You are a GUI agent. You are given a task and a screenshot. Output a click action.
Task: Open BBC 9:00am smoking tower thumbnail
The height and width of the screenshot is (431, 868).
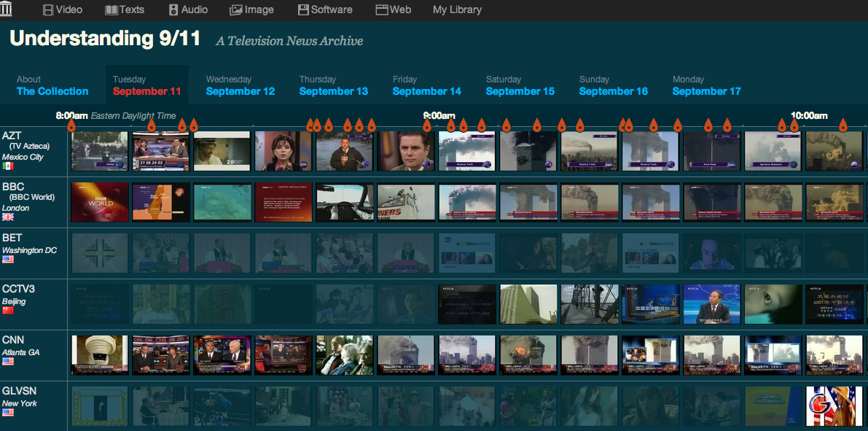(466, 202)
